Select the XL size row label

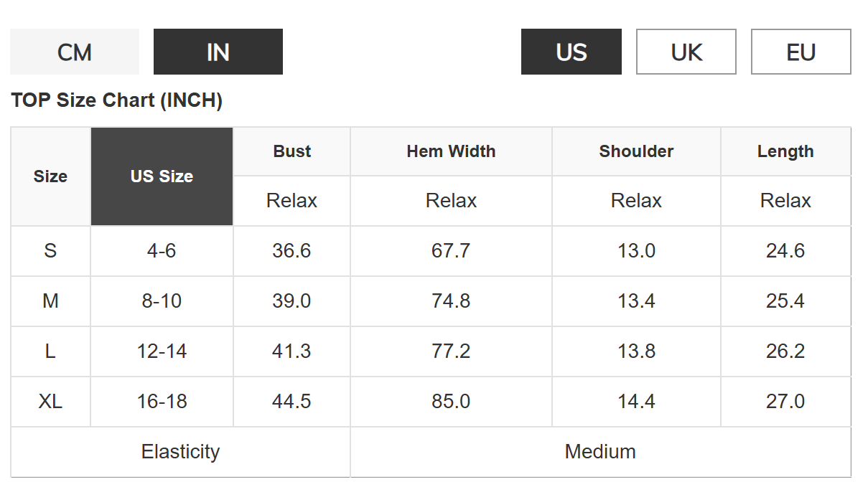coord(50,402)
